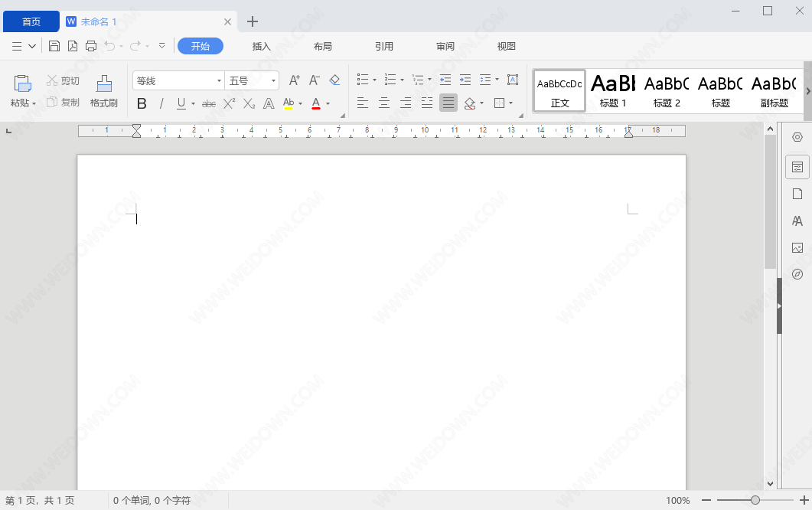Clear formatting with the eraser icon

(x=334, y=80)
